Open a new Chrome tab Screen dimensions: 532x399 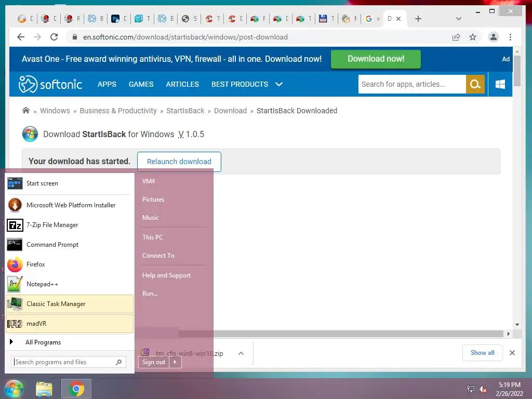pos(418,19)
